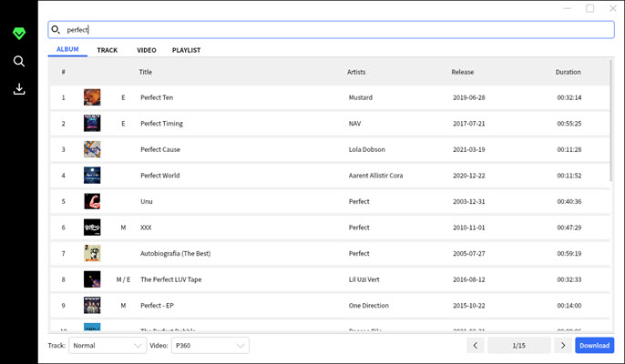Viewport: 625px width, 364px height.
Task: Click the page indicator field showing 1/15
Action: [x=519, y=345]
